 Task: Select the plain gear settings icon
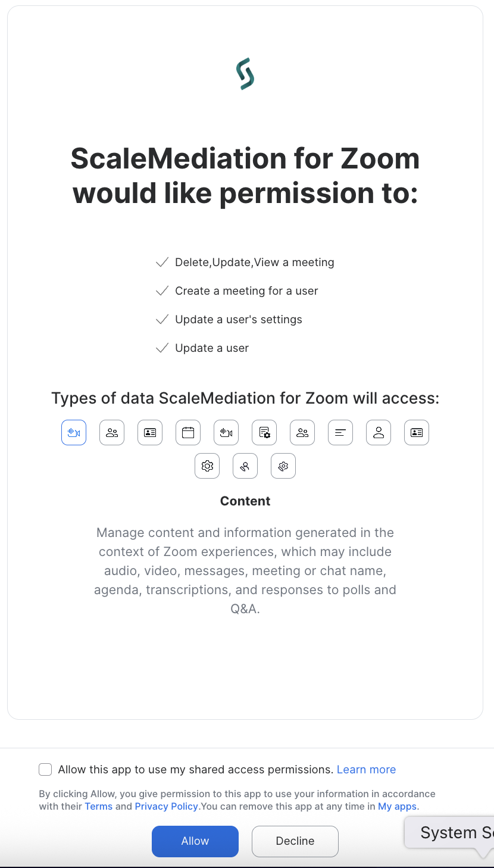[207, 466]
